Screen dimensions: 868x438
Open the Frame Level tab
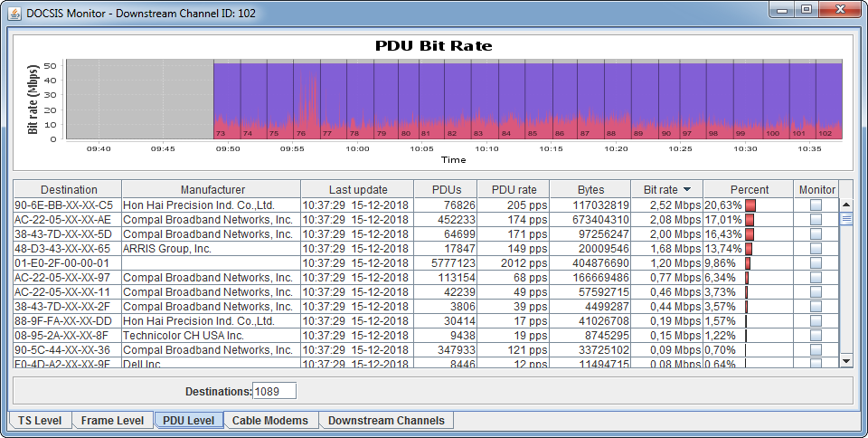click(112, 420)
